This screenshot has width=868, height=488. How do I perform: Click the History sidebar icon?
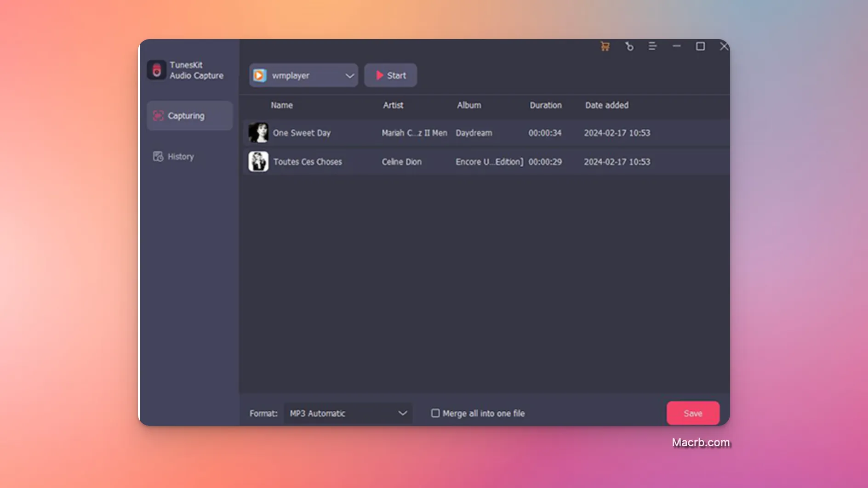point(158,157)
